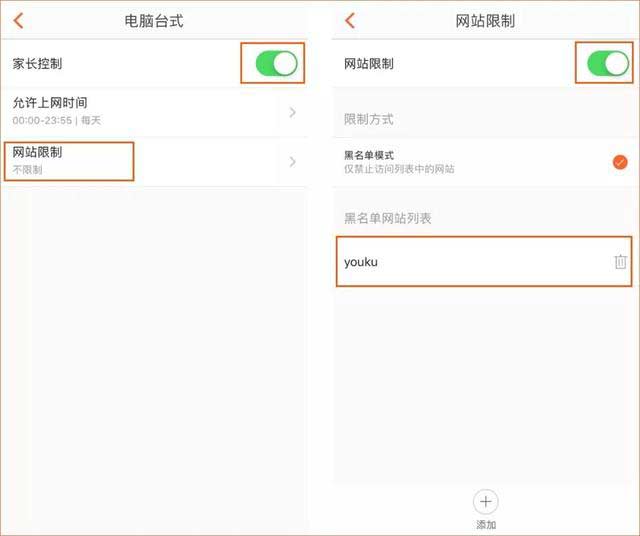Select the 黑名单模式 checkmark

click(620, 162)
